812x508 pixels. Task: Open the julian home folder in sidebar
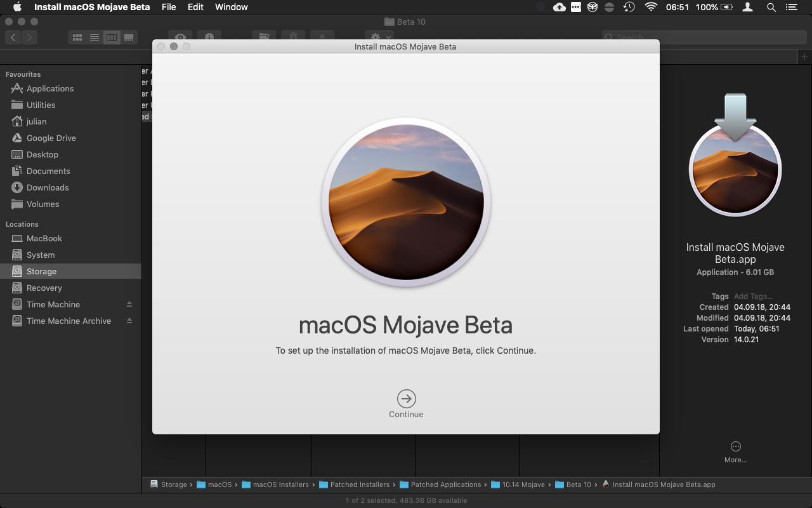click(70, 121)
